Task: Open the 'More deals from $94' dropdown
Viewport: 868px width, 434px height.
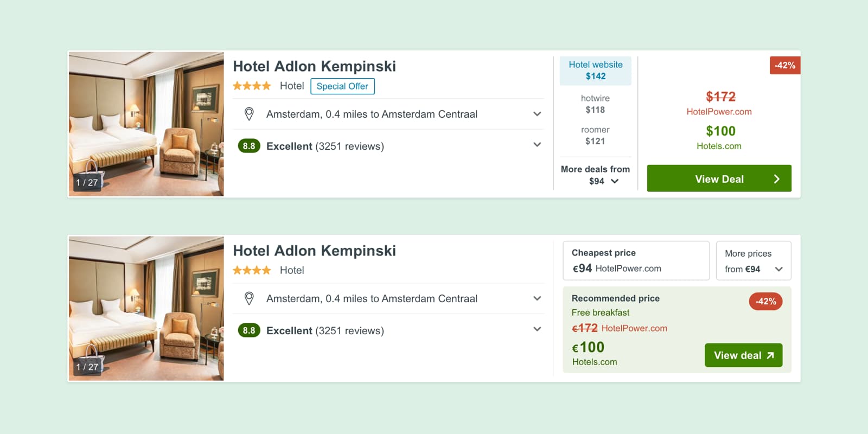Action: pyautogui.click(x=596, y=175)
